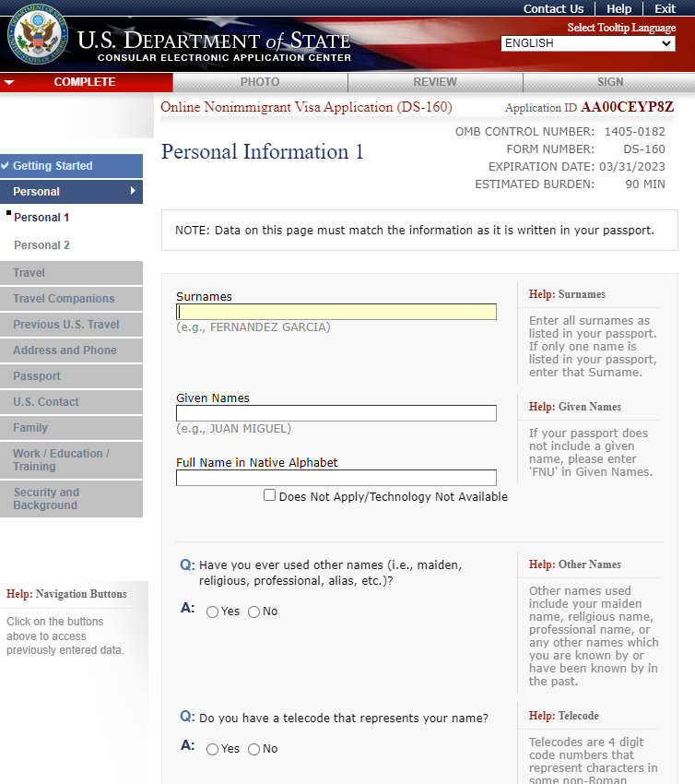Image resolution: width=695 pixels, height=784 pixels.
Task: Click the OMB control number 1405-0182
Action: (634, 132)
